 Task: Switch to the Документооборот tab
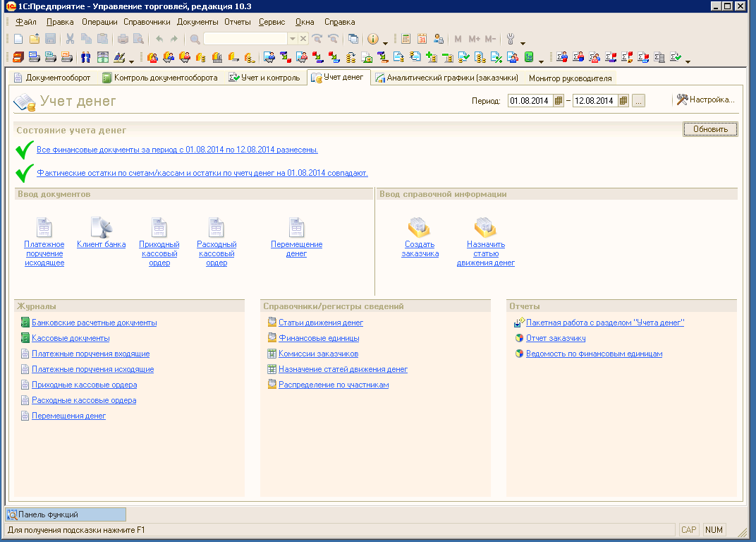(x=53, y=78)
